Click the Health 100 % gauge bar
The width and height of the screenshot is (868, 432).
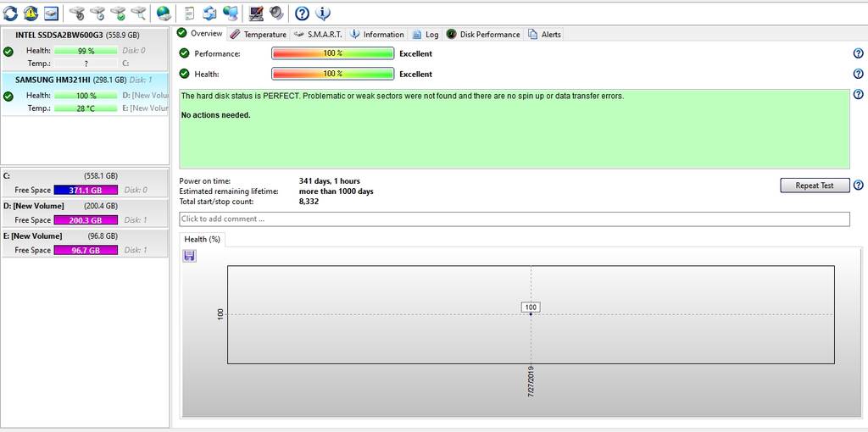tap(332, 74)
